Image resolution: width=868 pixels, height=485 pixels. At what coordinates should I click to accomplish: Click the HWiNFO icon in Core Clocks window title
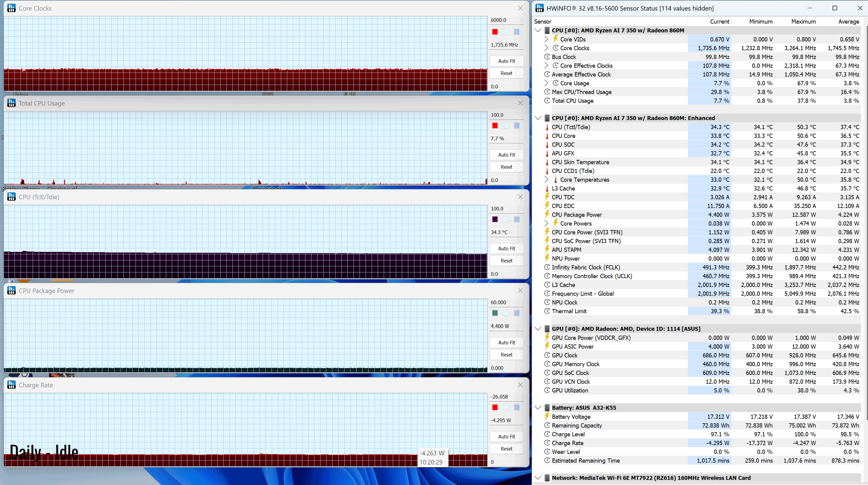[x=12, y=8]
